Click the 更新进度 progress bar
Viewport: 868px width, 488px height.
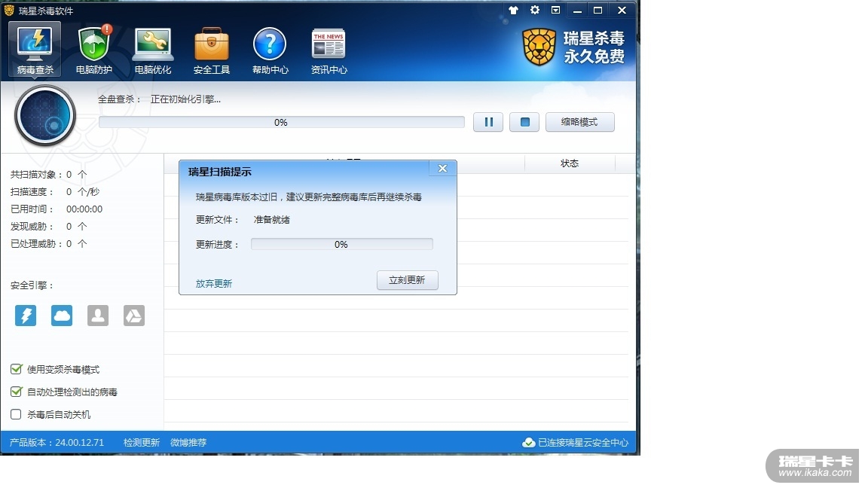tap(341, 244)
